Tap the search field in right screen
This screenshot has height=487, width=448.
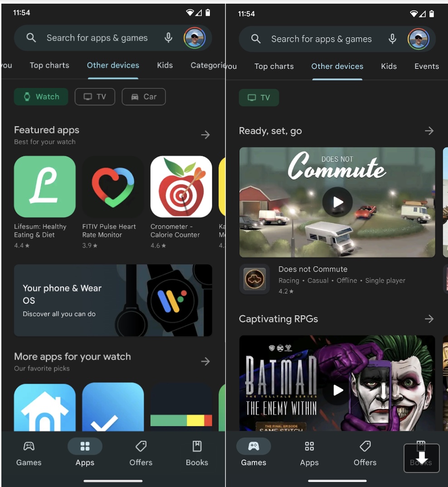pos(337,39)
